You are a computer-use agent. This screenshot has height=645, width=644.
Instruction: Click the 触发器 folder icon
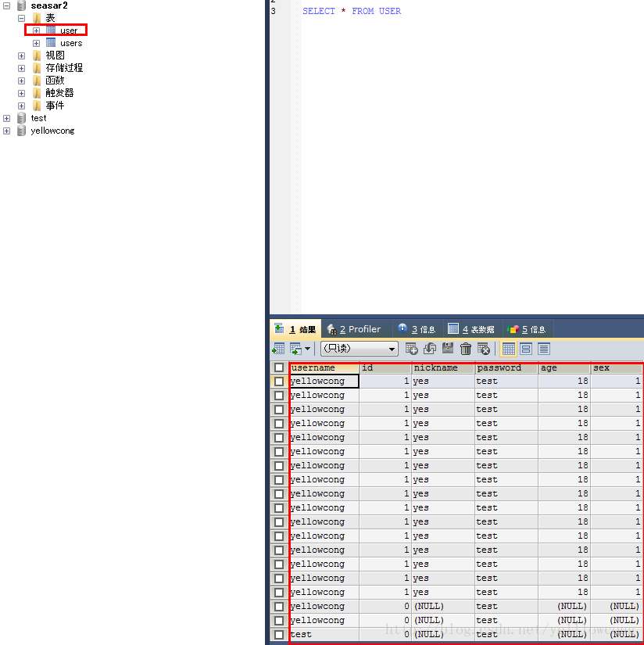[x=37, y=93]
